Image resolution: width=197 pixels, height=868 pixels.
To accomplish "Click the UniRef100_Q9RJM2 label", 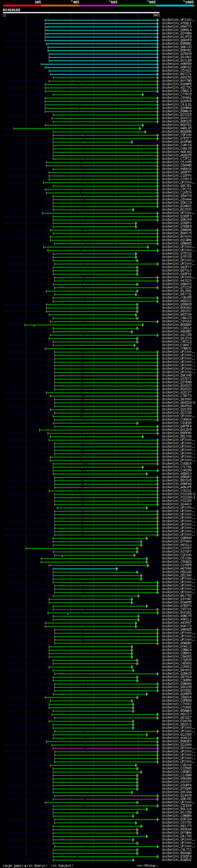I will click(x=177, y=799).
